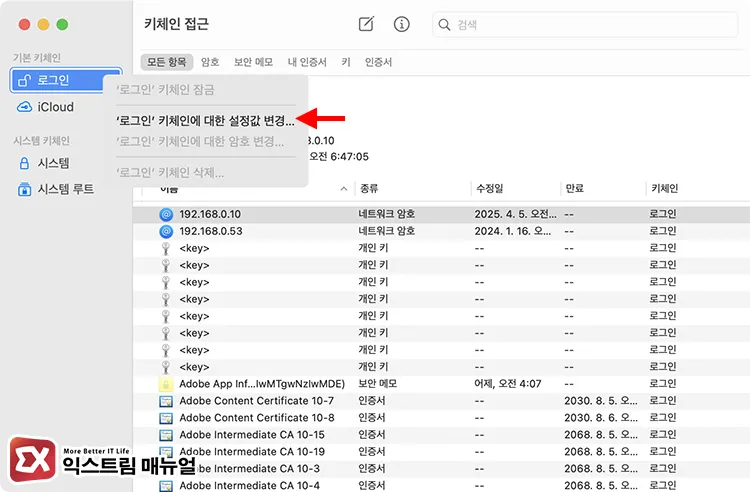Select the 192.168.0.10 row name
The width and height of the screenshot is (750, 492).
[x=210, y=214]
